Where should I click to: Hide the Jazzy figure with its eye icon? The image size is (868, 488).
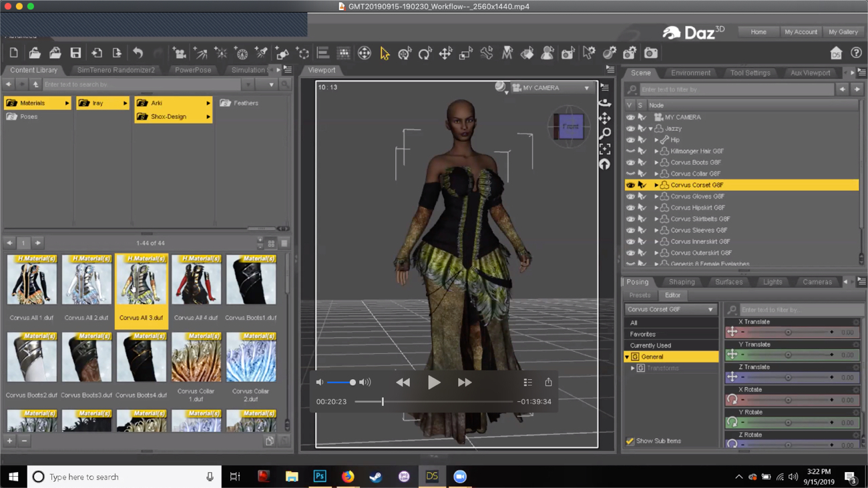tap(630, 128)
